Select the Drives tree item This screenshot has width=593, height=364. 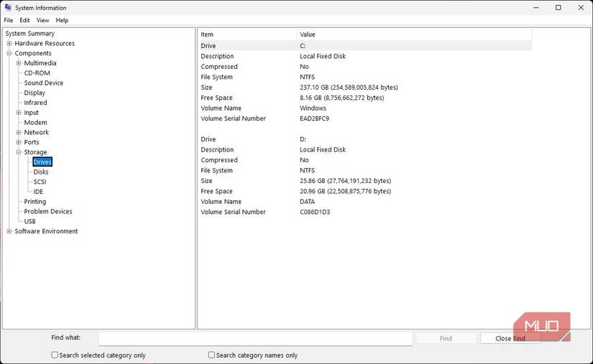coord(42,162)
